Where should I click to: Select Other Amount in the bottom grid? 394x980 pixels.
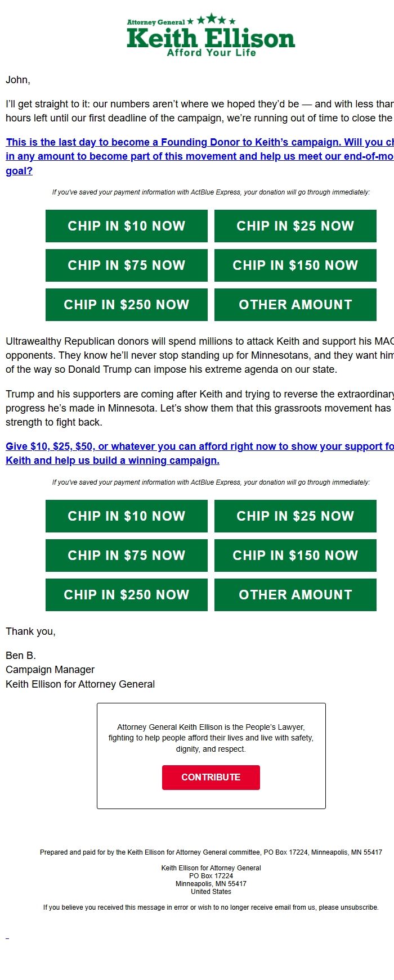(x=295, y=594)
